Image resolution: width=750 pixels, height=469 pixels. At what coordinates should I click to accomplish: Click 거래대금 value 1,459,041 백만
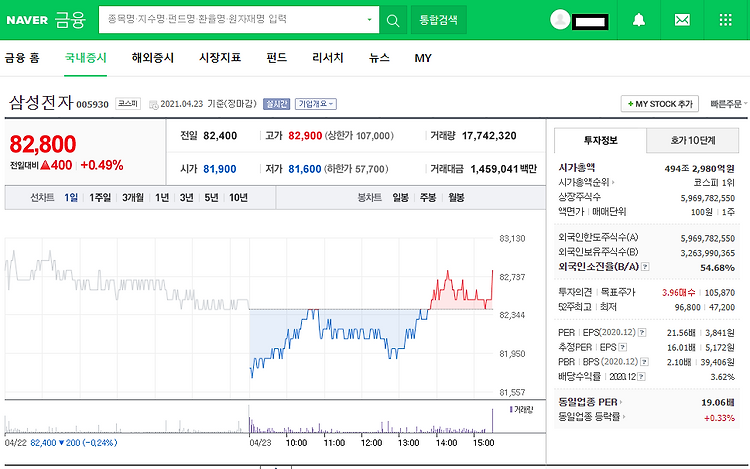point(504,169)
